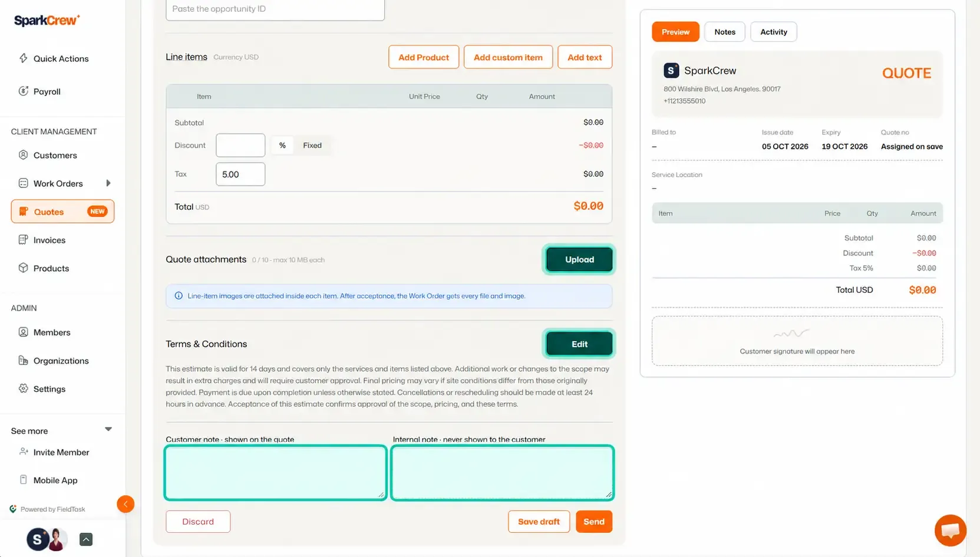Viewport: 980px width, 557px height.
Task: Click the SparkCrew logo
Action: (x=47, y=21)
